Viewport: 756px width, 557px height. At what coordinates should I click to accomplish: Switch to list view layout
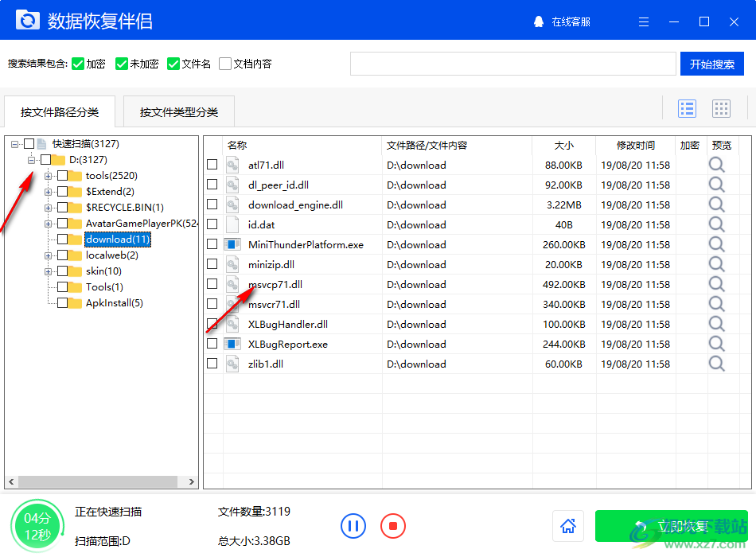pyautogui.click(x=687, y=109)
